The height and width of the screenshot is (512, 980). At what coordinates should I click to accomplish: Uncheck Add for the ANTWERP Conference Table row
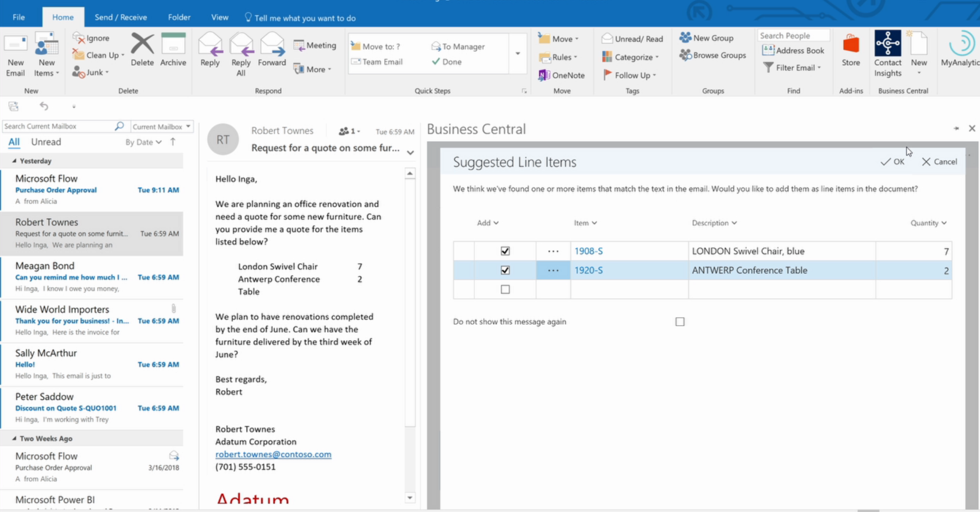click(x=505, y=270)
